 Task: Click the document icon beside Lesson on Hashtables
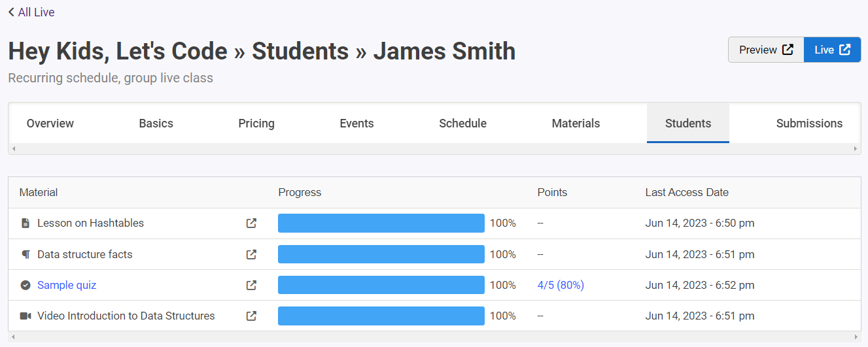click(26, 223)
